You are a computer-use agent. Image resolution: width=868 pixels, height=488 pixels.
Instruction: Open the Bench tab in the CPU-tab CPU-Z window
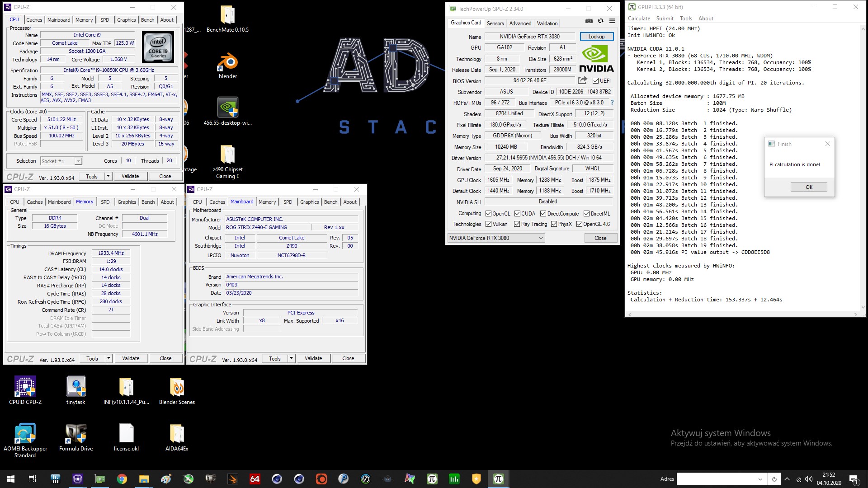coord(148,20)
